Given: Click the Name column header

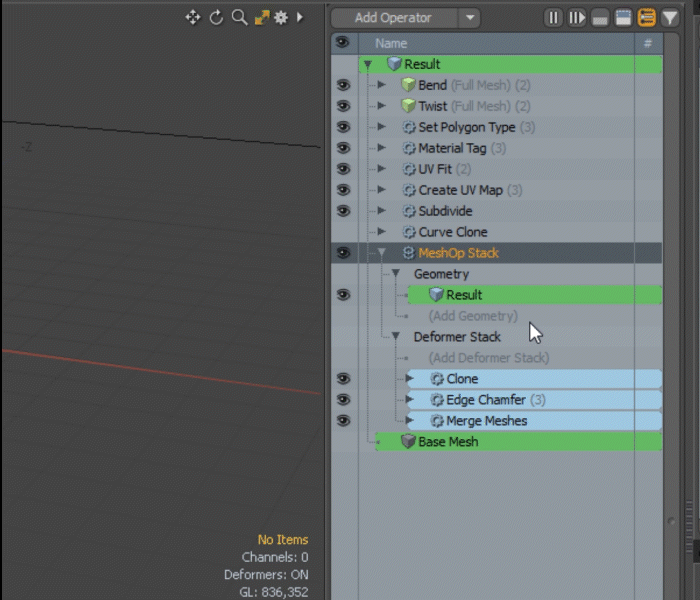Looking at the screenshot, I should point(391,43).
